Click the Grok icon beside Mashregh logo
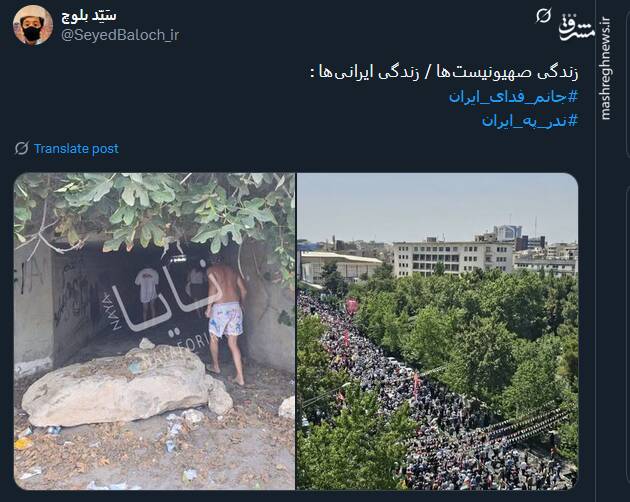Viewport: 630px width, 502px height. (543, 16)
